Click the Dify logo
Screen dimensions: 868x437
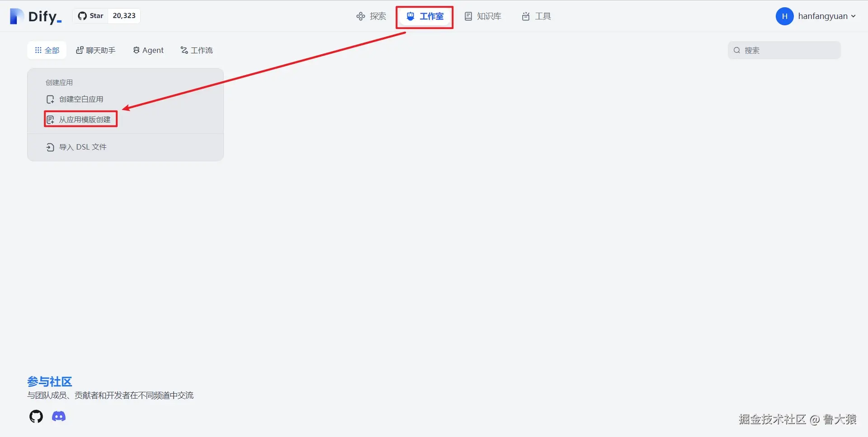click(x=36, y=16)
